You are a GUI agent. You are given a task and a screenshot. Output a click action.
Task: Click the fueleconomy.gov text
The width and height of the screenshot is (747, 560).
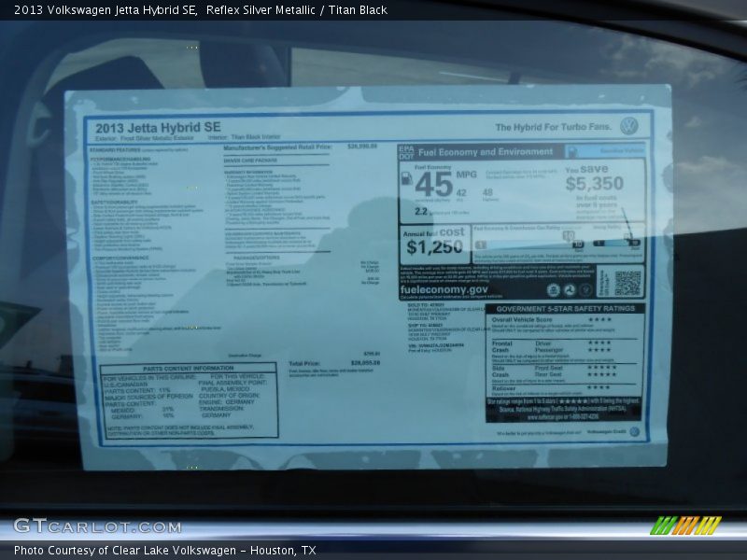[x=444, y=289]
